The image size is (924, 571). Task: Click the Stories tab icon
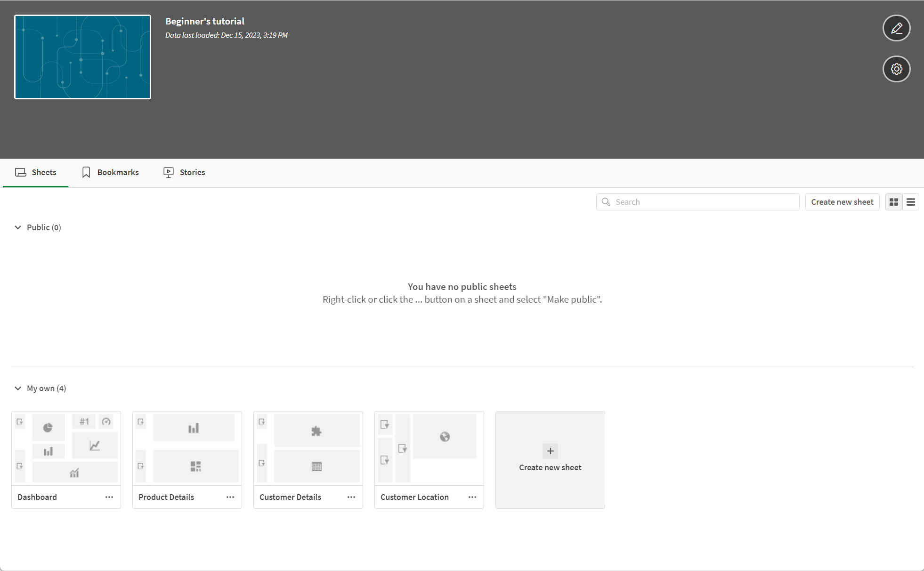click(x=169, y=172)
